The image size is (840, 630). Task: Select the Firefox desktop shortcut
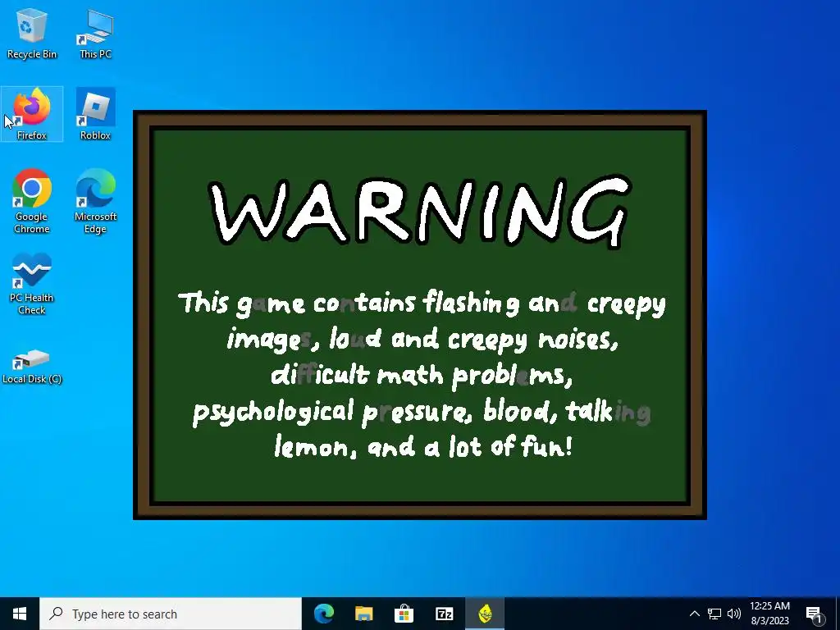point(32,114)
